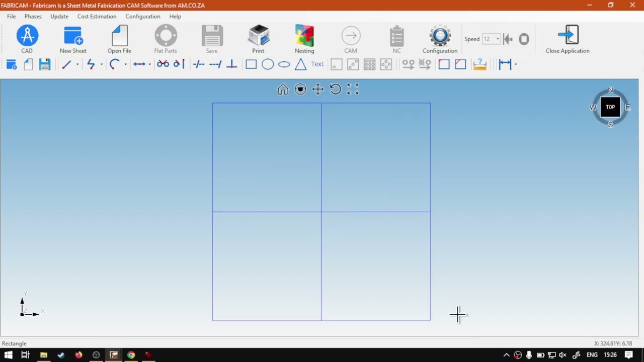Click the delete-and-move circles icon
The width and height of the screenshot is (644, 362).
(x=425, y=64)
